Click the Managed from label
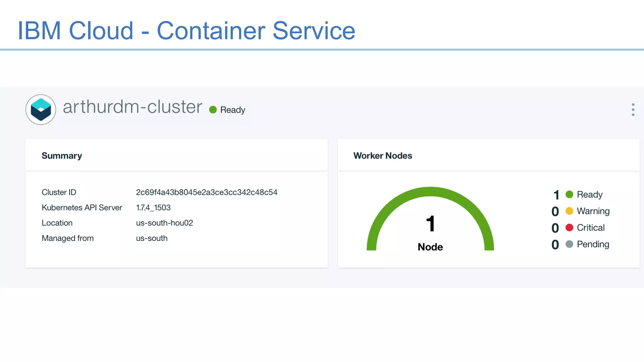The height and width of the screenshot is (362, 644). click(68, 239)
